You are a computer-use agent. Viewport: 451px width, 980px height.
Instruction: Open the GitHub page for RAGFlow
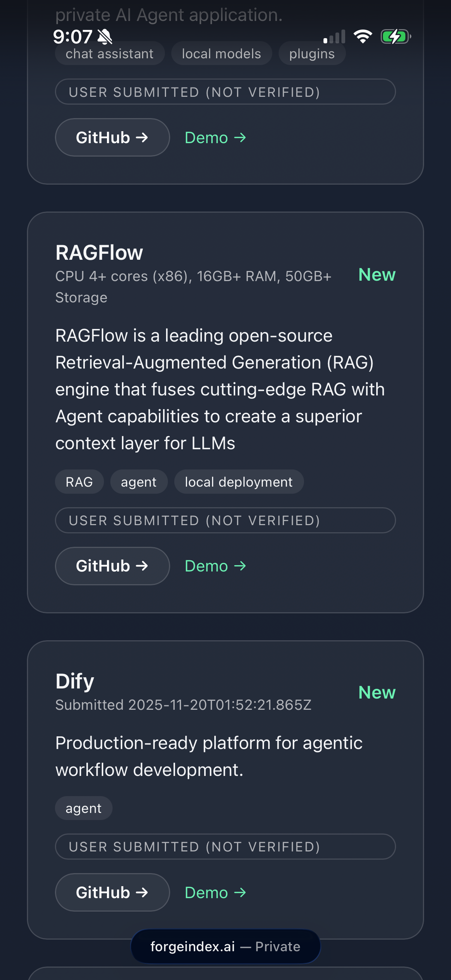[112, 566]
